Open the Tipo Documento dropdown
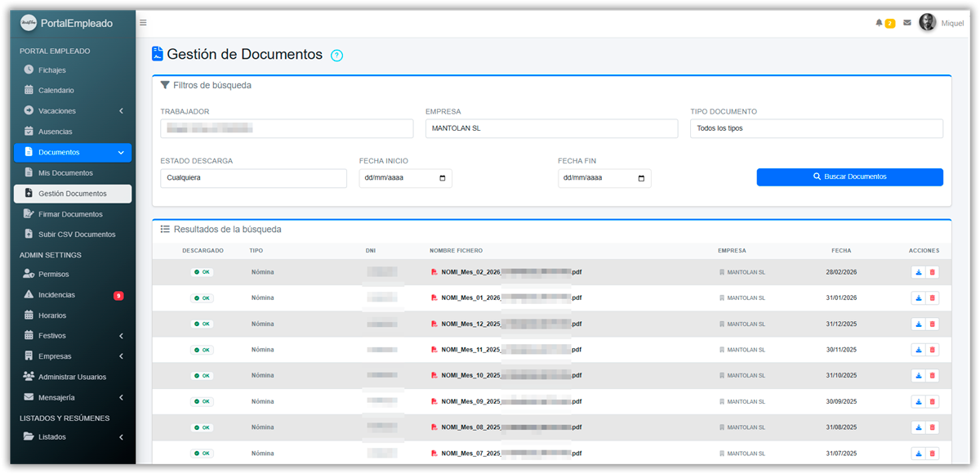 (x=816, y=128)
